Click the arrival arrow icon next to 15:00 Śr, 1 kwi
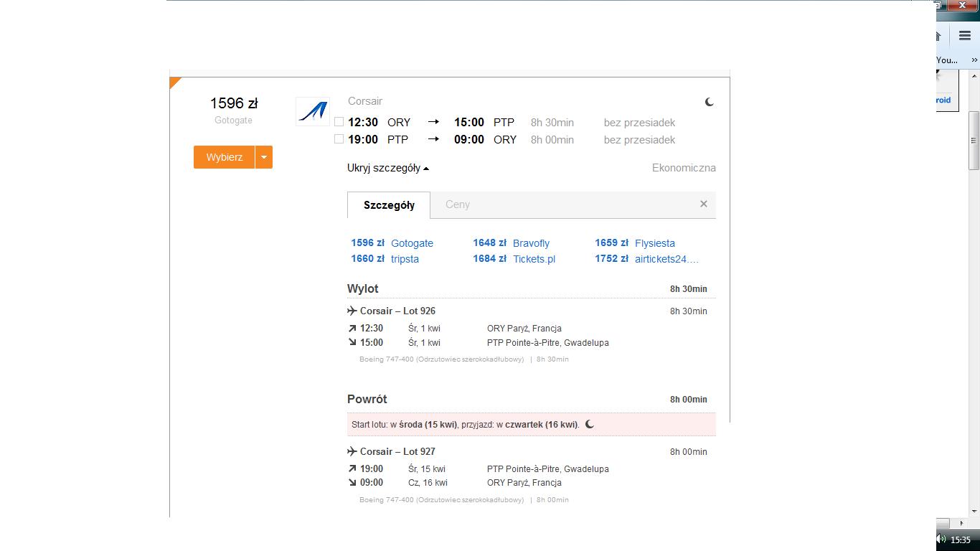The width and height of the screenshot is (980, 551). click(x=352, y=342)
